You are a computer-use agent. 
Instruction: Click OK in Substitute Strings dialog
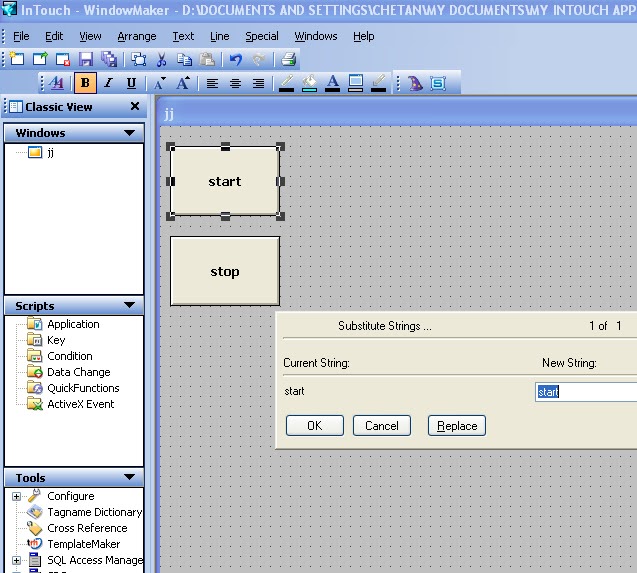point(315,425)
